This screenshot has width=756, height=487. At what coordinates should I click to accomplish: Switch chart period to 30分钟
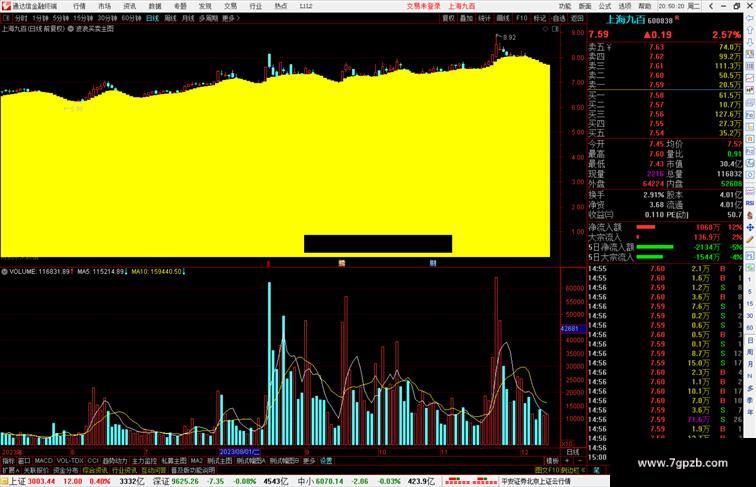point(107,18)
